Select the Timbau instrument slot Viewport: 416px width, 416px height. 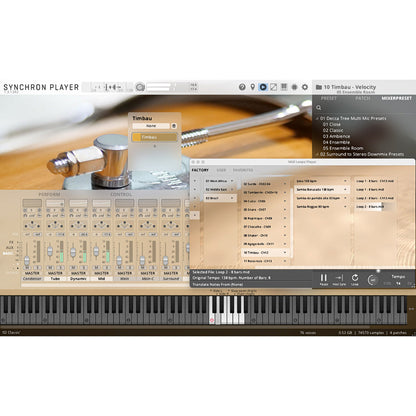pyautogui.click(x=154, y=137)
